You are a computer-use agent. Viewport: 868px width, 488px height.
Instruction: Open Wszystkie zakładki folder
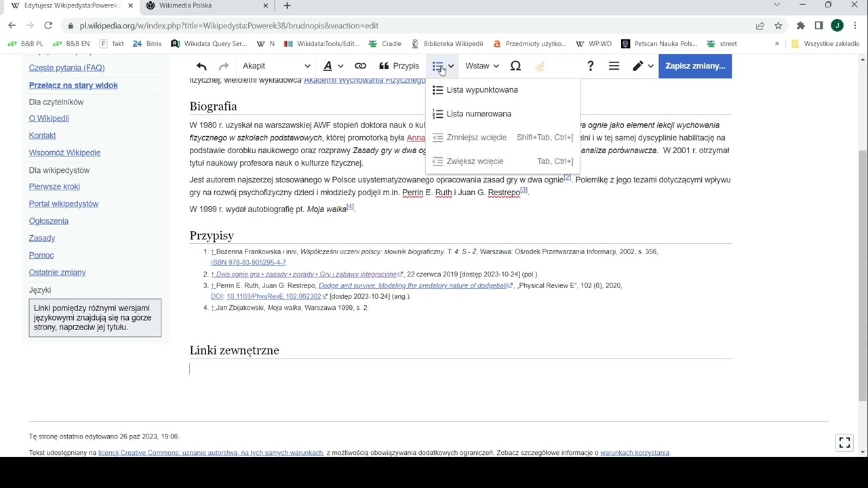coord(825,44)
